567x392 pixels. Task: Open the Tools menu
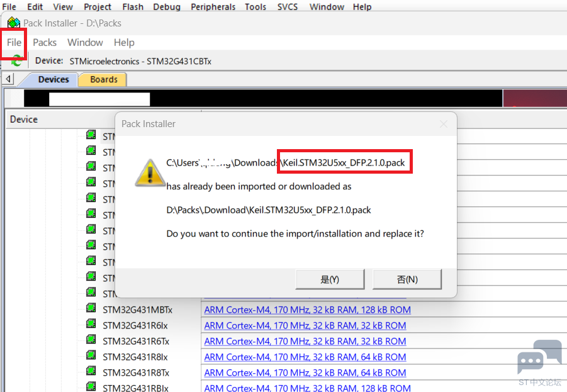tap(255, 6)
